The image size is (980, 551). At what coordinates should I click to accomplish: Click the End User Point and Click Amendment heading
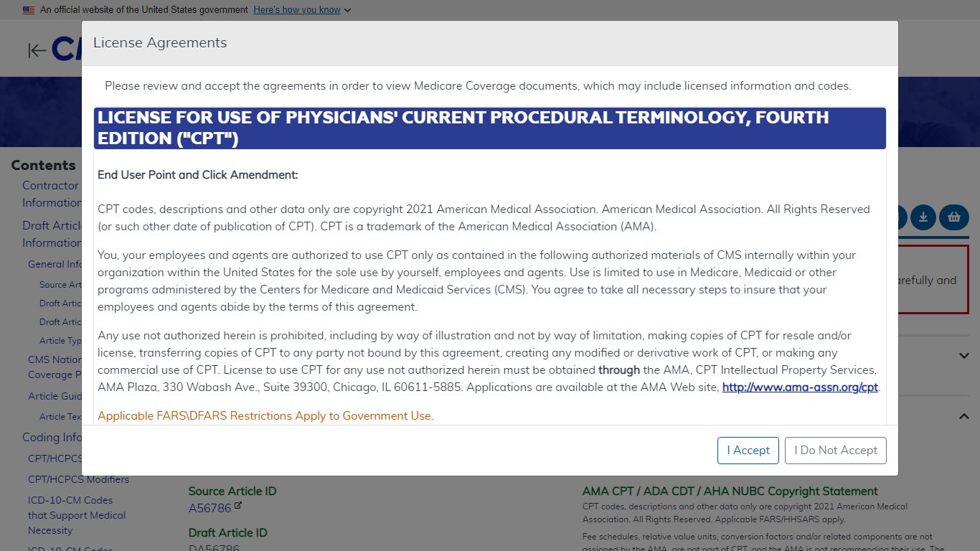coord(197,174)
